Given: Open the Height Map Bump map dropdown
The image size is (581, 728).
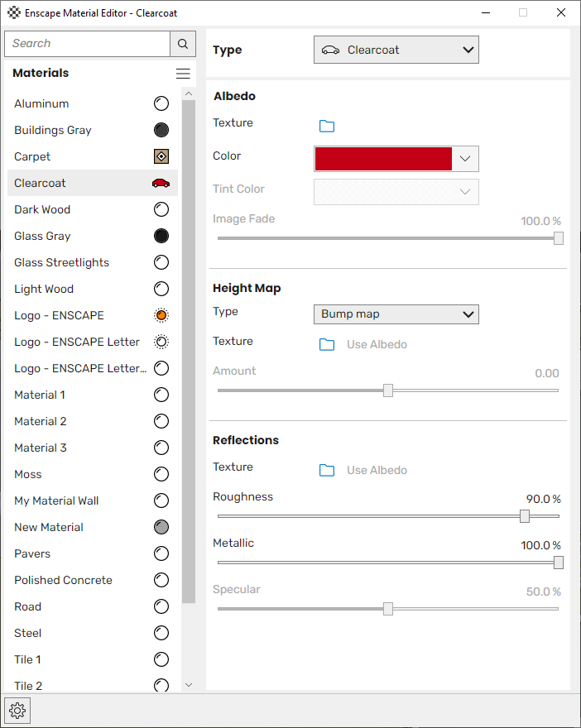Looking at the screenshot, I should (396, 314).
